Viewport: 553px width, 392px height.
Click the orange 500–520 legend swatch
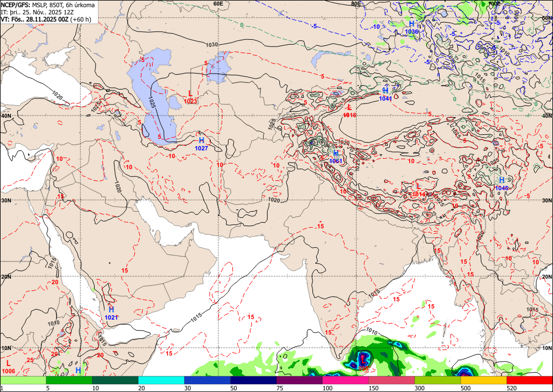[x=483, y=380]
